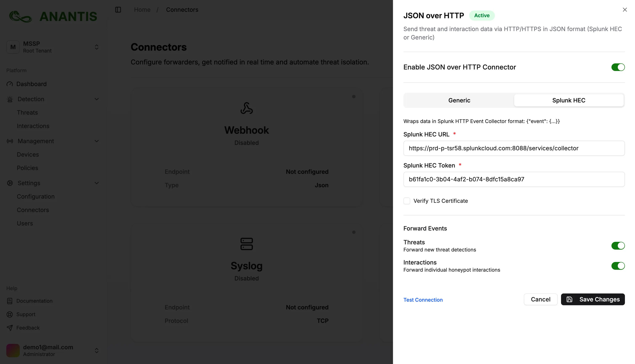Click the Webhook connector icon
The width and height of the screenshot is (635, 364).
[246, 108]
